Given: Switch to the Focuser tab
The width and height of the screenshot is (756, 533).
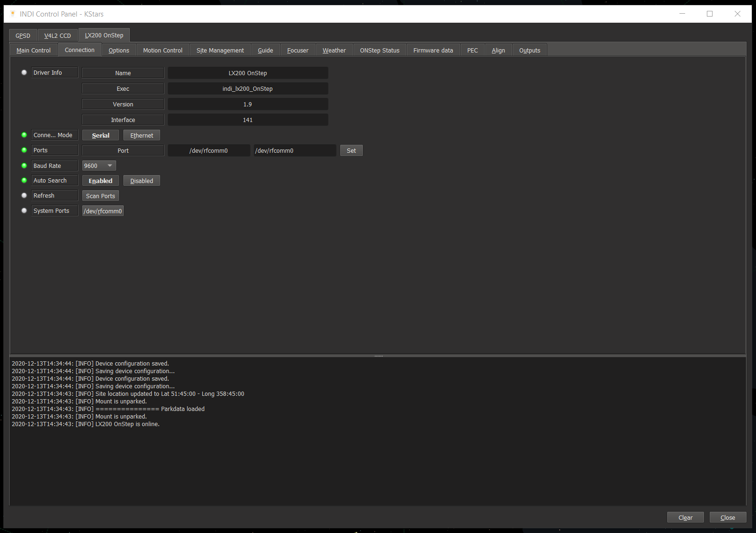Looking at the screenshot, I should point(298,51).
